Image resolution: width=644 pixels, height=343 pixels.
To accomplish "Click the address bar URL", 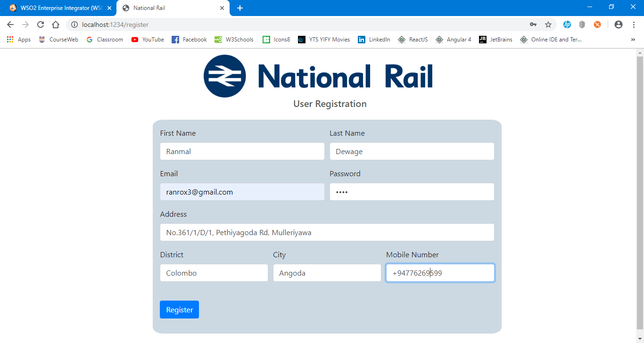I will [116, 24].
